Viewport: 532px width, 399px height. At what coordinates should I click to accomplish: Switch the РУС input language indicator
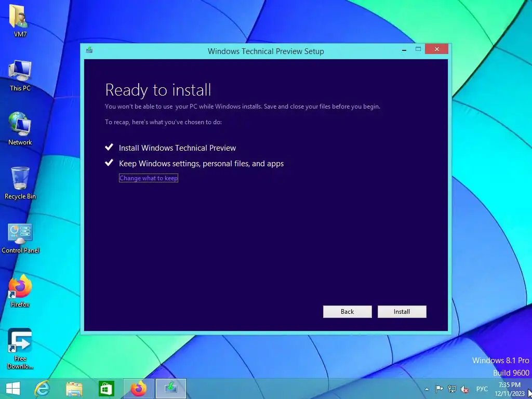482,389
